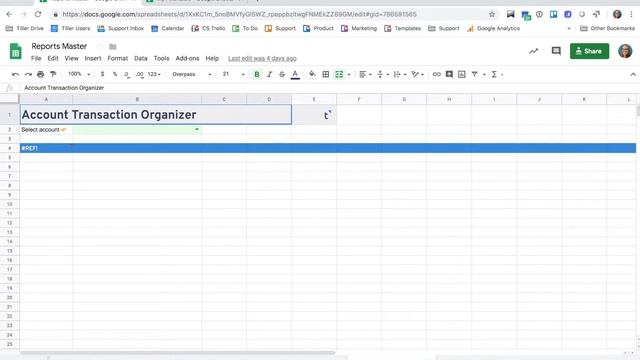Open the Help menu
The width and height of the screenshot is (640, 360).
(212, 58)
